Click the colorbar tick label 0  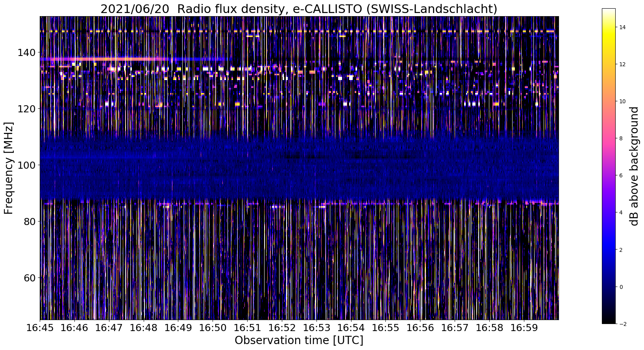[621, 287]
